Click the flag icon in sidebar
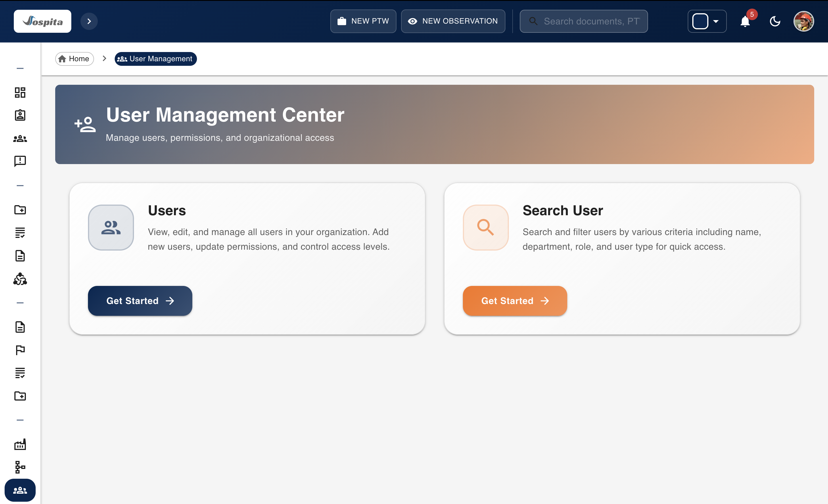This screenshot has width=828, height=504. coord(20,350)
